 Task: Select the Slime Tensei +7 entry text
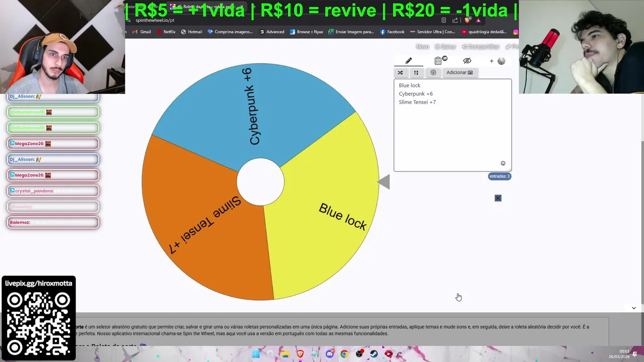(417, 103)
